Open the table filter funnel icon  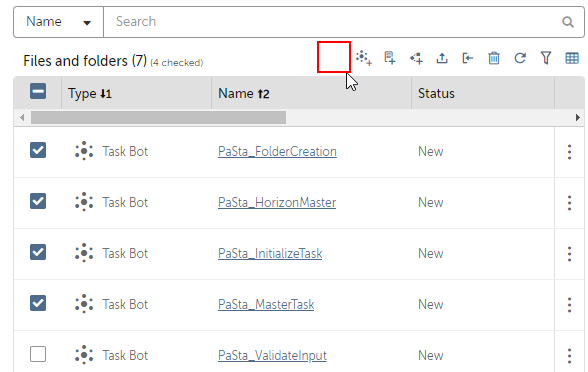point(546,58)
